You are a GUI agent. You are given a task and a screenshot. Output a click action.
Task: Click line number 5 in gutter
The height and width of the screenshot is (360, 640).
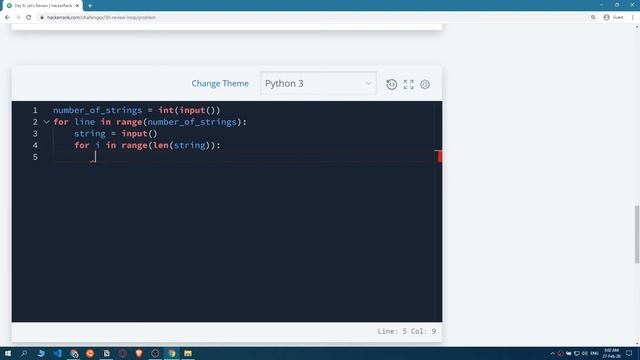tap(35, 157)
